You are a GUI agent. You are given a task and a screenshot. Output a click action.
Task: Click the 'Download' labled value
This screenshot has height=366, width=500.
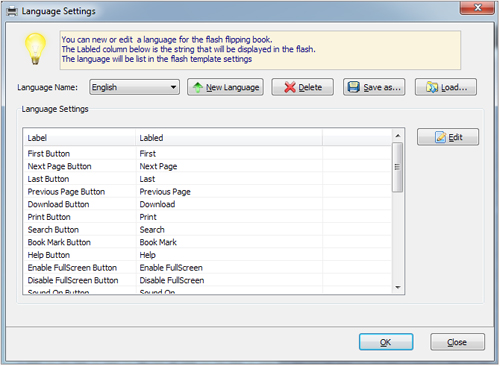click(157, 204)
